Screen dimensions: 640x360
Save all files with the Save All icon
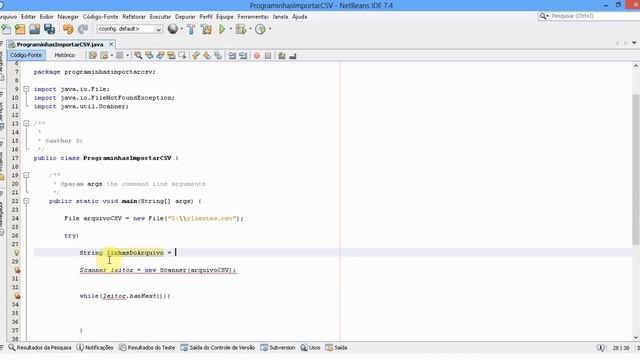(49, 29)
